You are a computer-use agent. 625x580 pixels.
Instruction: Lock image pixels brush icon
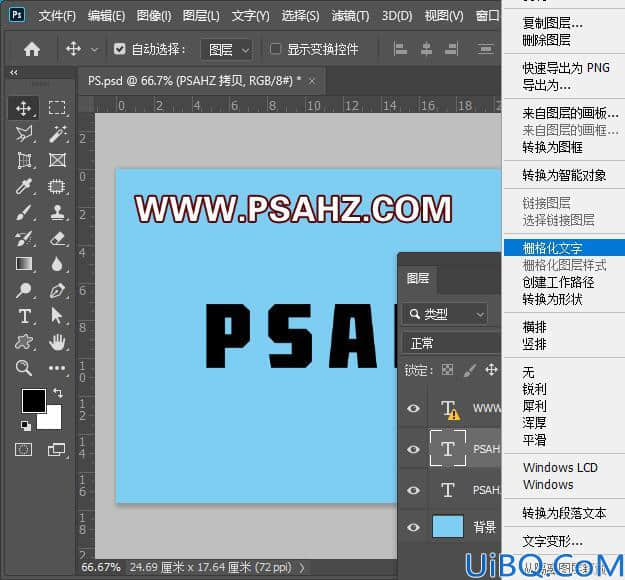coord(470,370)
